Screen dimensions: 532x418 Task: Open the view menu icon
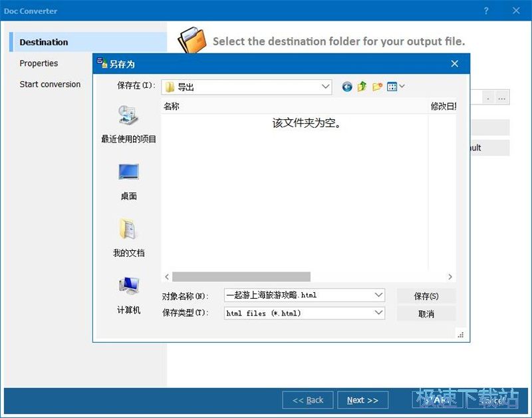[392, 87]
